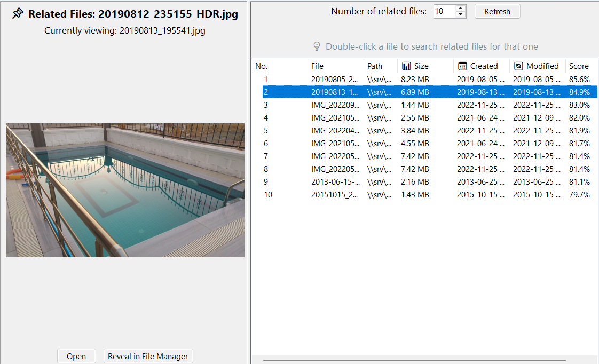The width and height of the screenshot is (599, 364).
Task: Select row 9 file 2013-06-15-...
Action: [x=429, y=182]
